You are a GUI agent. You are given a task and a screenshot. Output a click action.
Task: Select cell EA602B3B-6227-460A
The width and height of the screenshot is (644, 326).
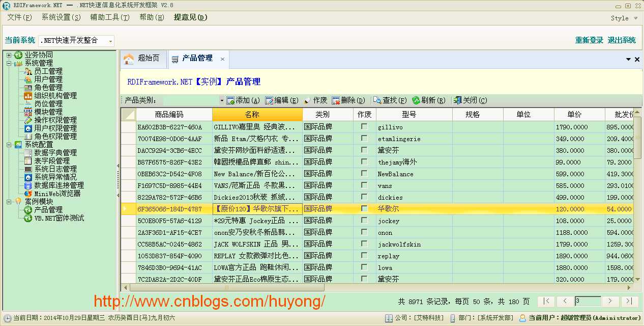(174, 127)
